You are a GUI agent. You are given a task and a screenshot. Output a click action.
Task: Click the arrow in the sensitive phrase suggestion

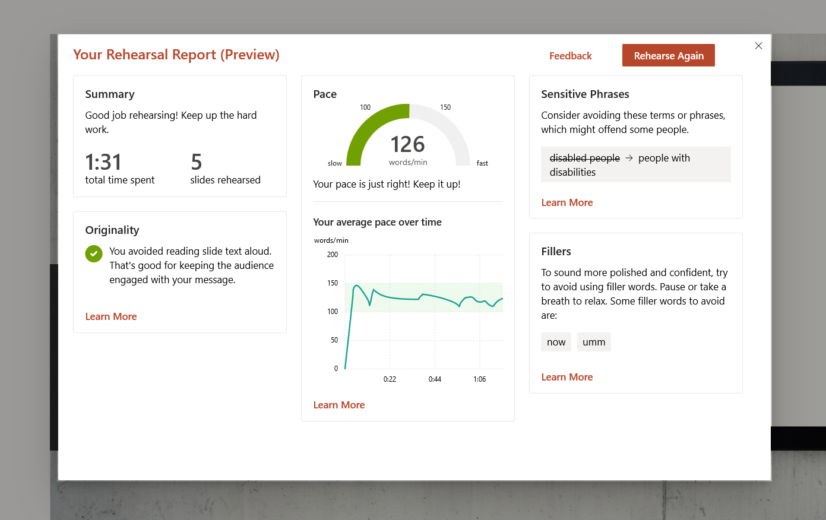pos(629,158)
